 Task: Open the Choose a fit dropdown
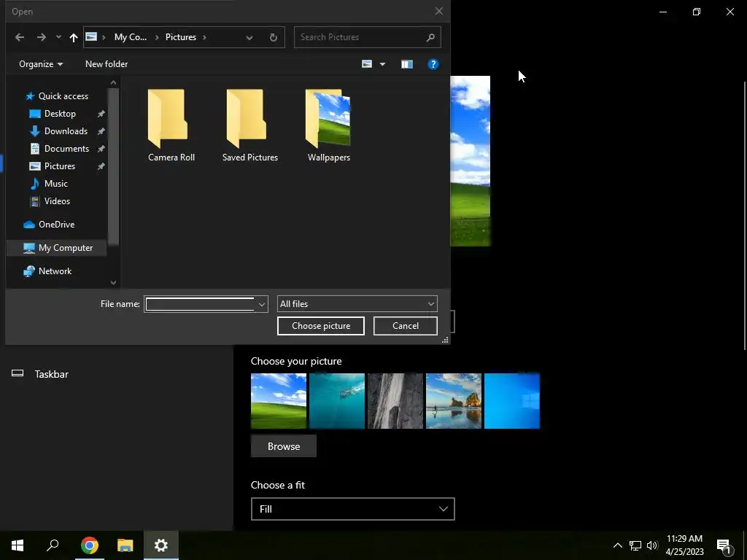click(x=353, y=509)
